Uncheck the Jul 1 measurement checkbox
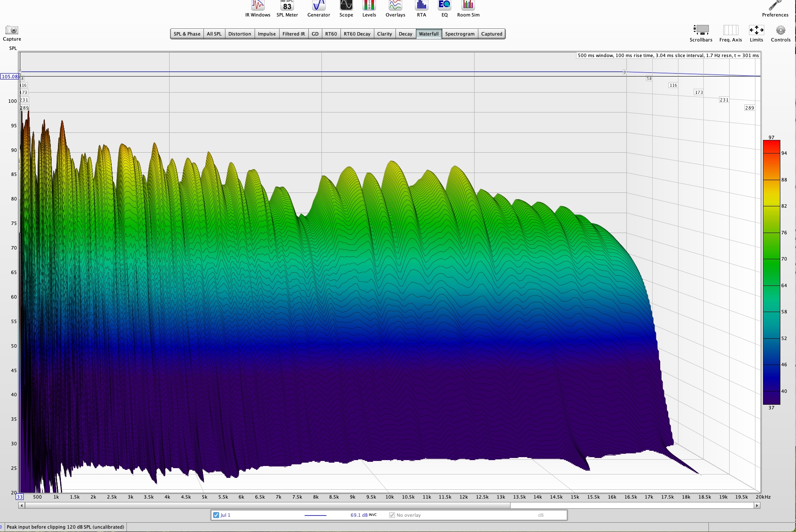The width and height of the screenshot is (796, 532). tap(216, 515)
